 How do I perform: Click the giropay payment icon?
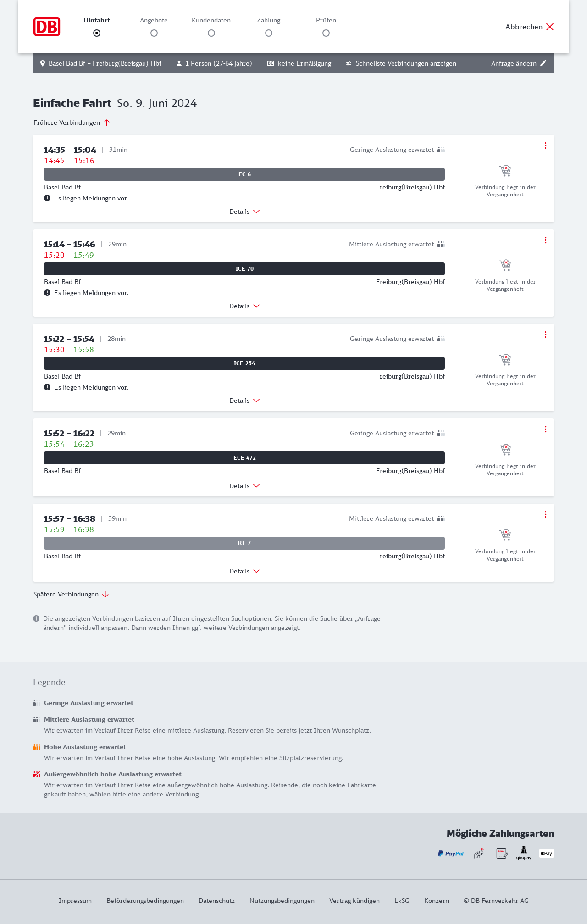[524, 853]
